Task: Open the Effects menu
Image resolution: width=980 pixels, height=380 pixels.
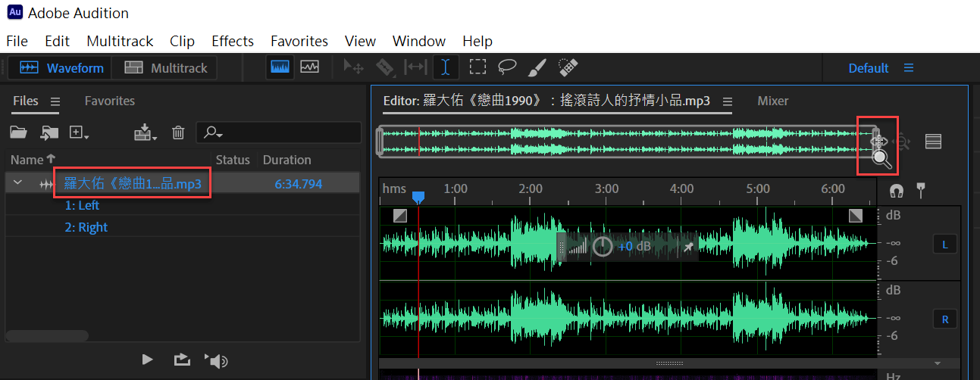Action: tap(233, 41)
